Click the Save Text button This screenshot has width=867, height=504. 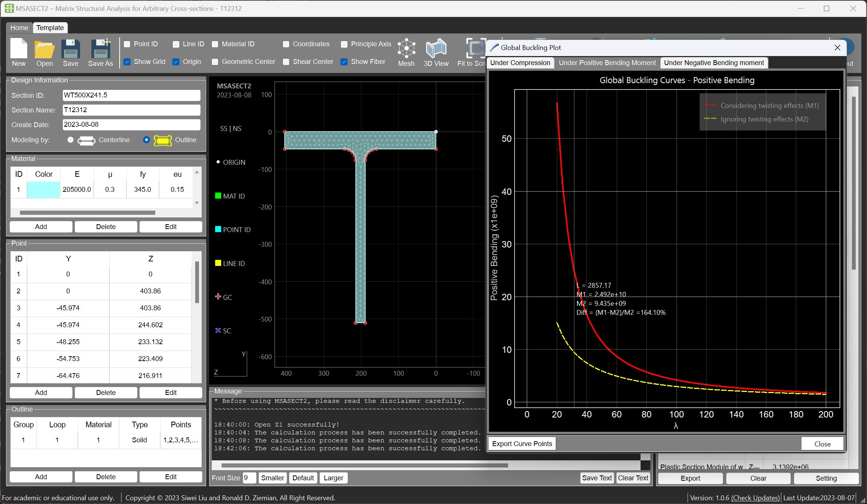pyautogui.click(x=597, y=478)
